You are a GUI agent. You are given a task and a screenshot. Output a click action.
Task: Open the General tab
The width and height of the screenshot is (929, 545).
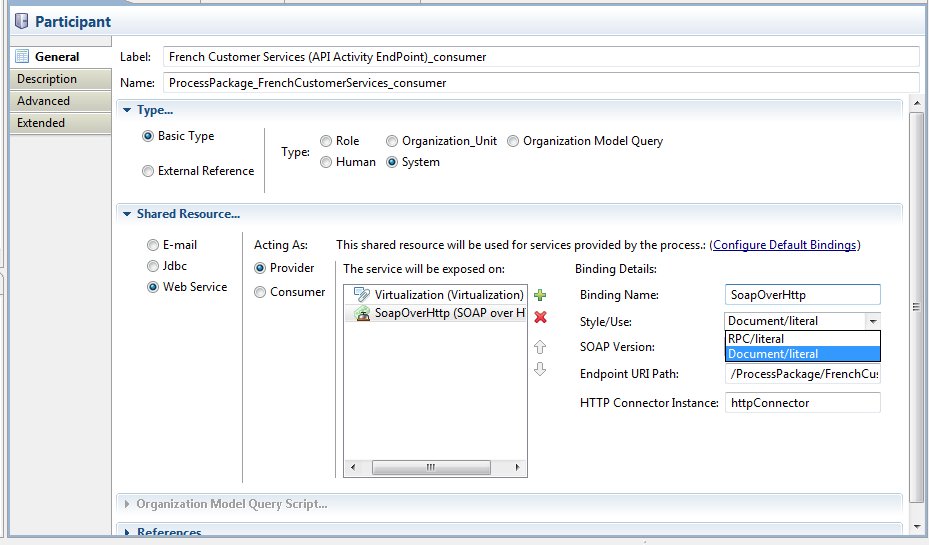[x=60, y=57]
